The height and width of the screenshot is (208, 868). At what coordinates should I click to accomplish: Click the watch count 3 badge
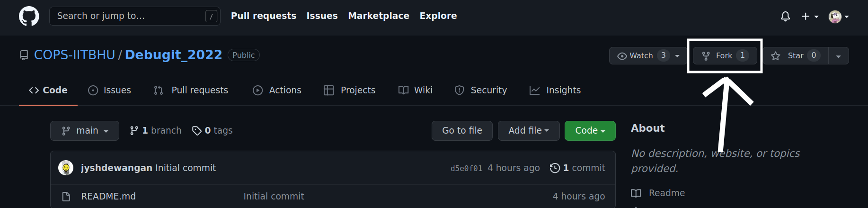[664, 55]
